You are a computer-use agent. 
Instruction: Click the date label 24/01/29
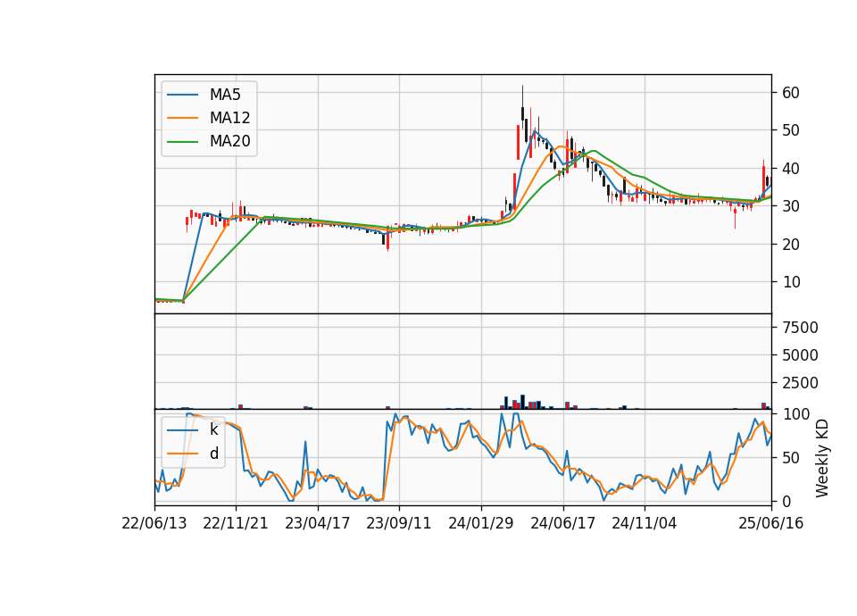point(481,523)
